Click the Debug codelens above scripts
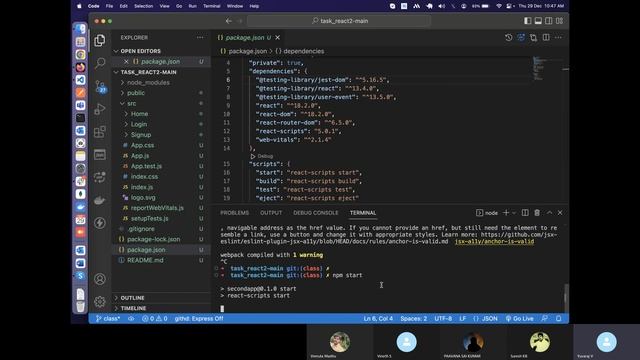The height and width of the screenshot is (360, 640). pyautogui.click(x=262, y=156)
